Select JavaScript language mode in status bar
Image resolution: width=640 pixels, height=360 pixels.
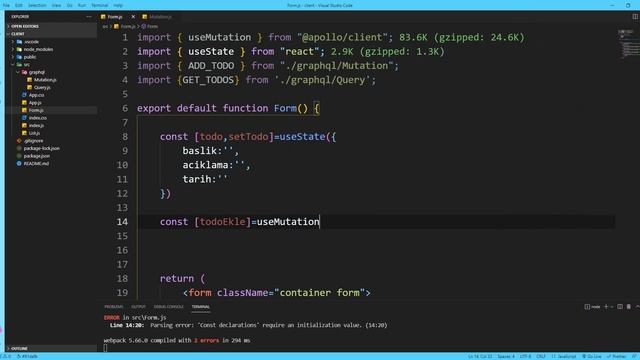(564, 357)
